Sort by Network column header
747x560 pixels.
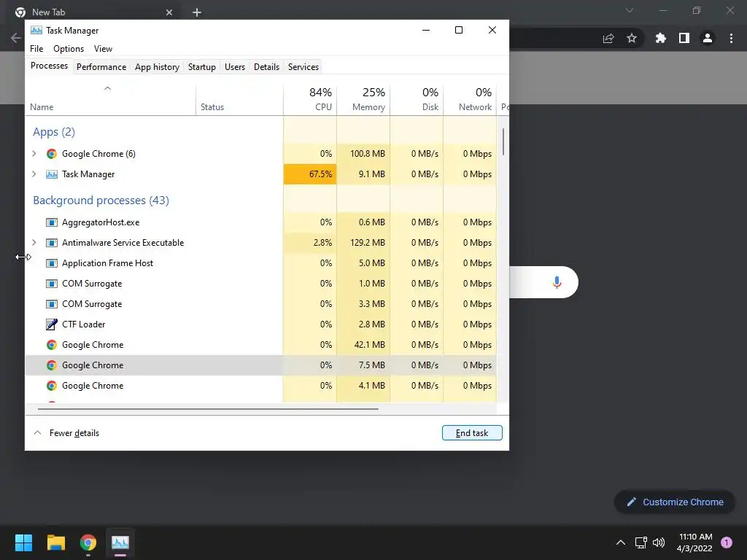pyautogui.click(x=471, y=99)
